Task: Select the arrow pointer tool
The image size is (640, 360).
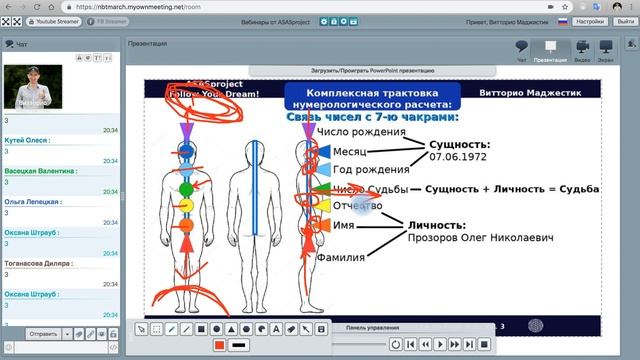Action: [x=306, y=329]
